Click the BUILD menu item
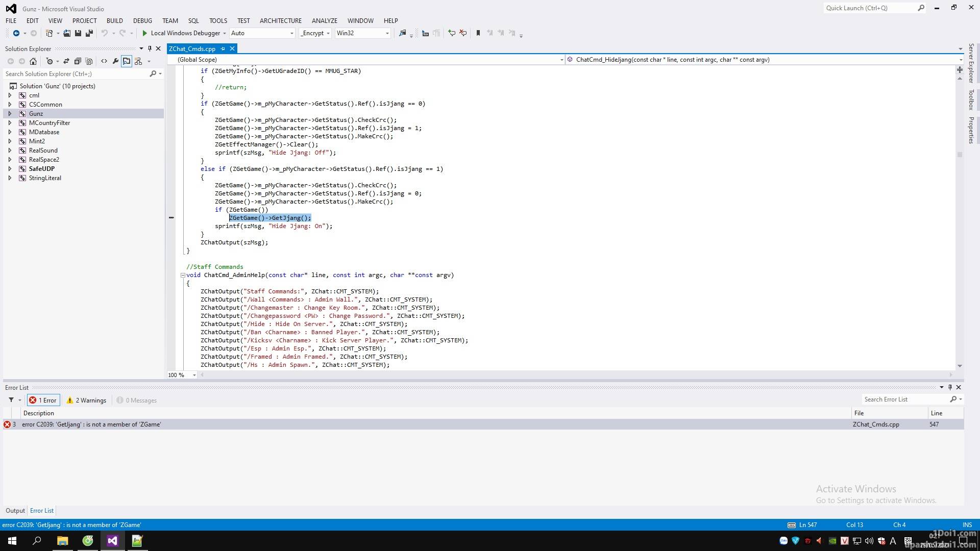The width and height of the screenshot is (980, 551). [114, 20]
